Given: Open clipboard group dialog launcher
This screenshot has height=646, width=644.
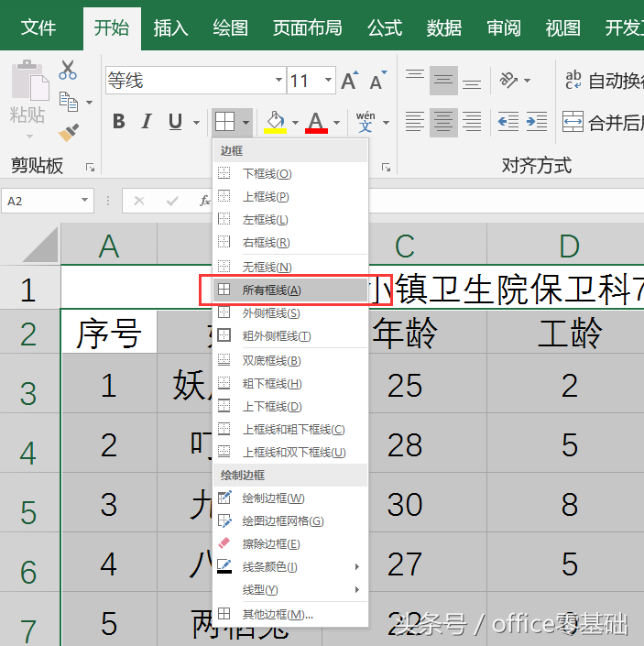Looking at the screenshot, I should tap(90, 168).
